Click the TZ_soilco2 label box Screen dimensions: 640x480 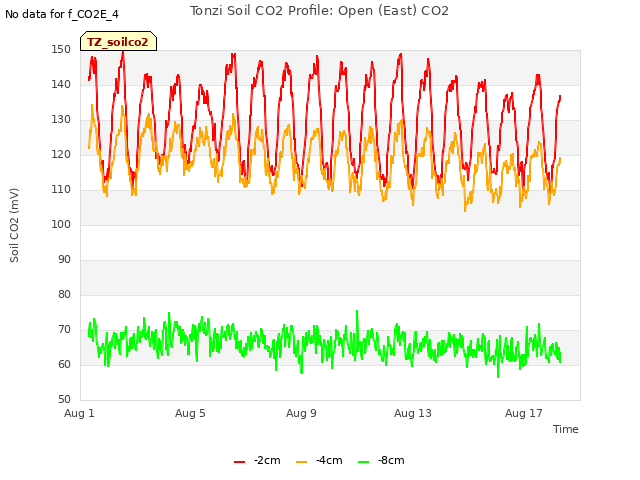tap(118, 41)
